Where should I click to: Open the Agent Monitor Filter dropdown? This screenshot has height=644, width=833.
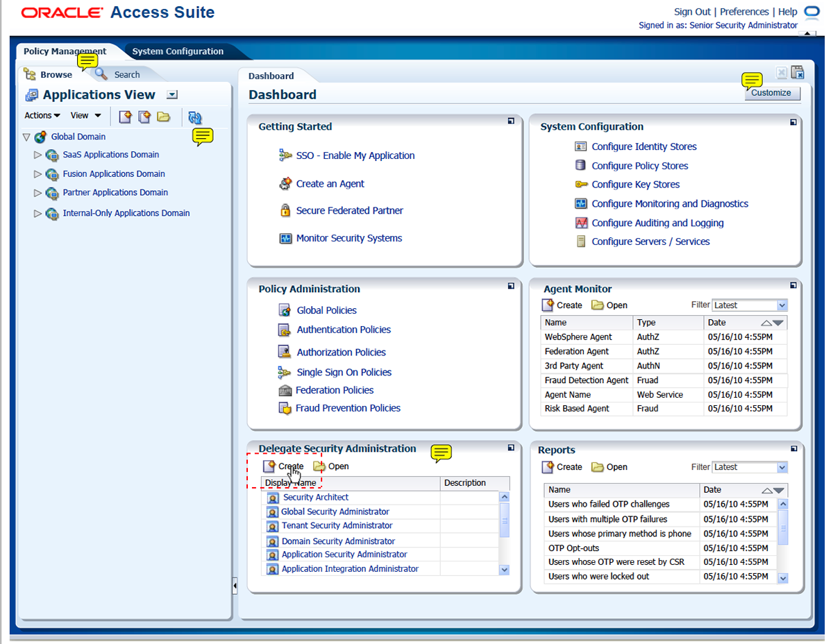(x=782, y=305)
